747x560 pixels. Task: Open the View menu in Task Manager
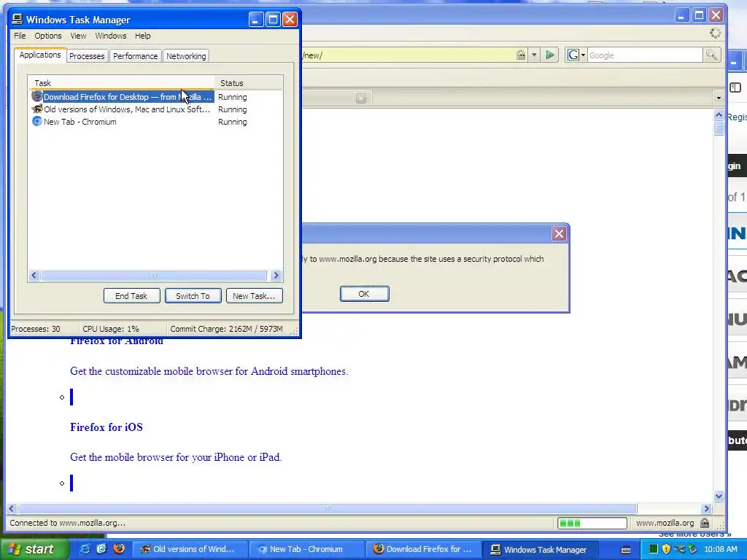[x=78, y=36]
